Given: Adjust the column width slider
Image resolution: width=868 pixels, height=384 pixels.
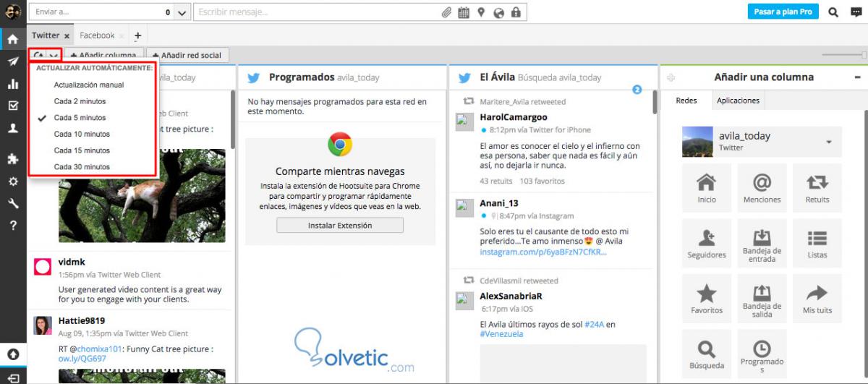Looking at the screenshot, I should 844,55.
